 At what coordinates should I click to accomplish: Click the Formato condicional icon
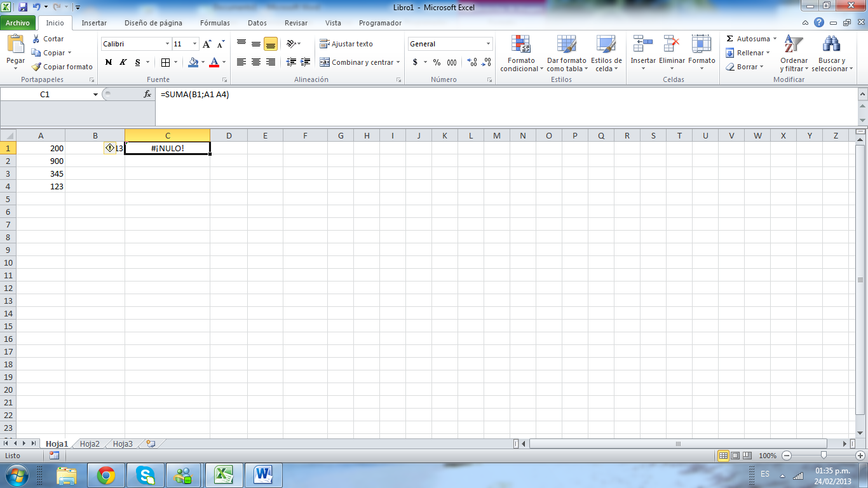(521, 44)
